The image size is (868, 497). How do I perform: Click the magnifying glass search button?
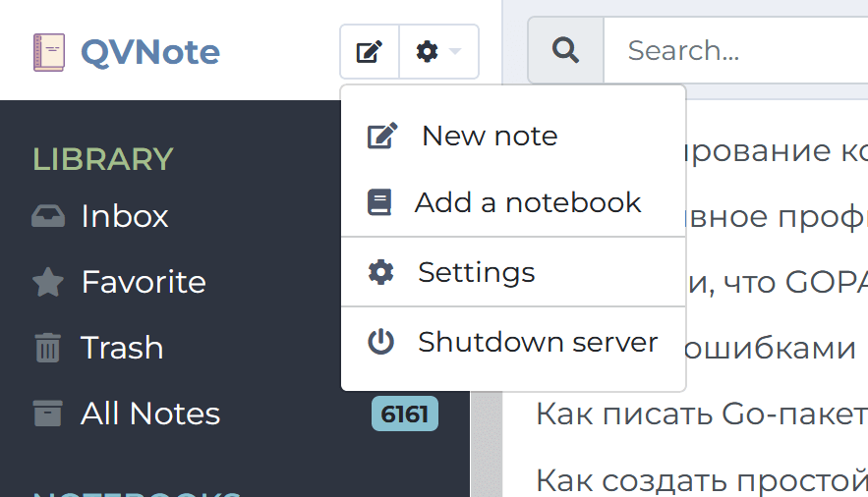click(565, 50)
